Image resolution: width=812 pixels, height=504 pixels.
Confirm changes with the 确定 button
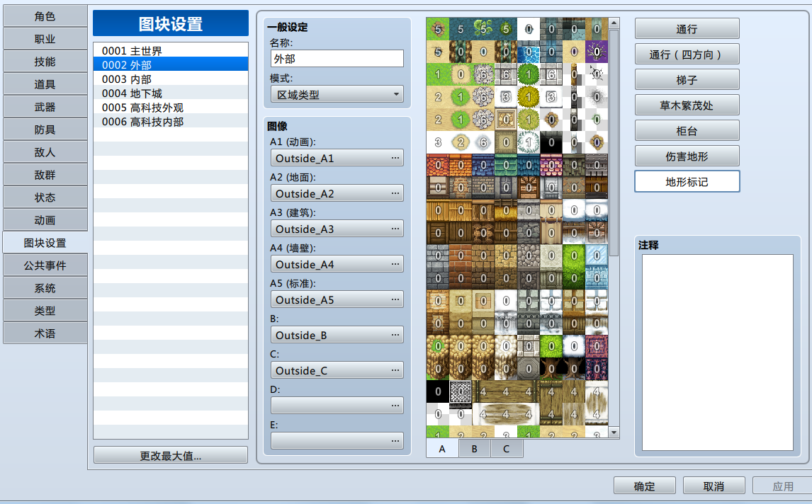(x=644, y=486)
